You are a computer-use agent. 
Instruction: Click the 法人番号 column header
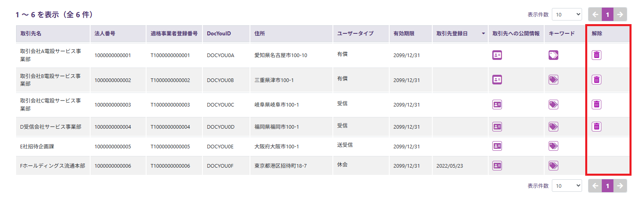click(105, 34)
